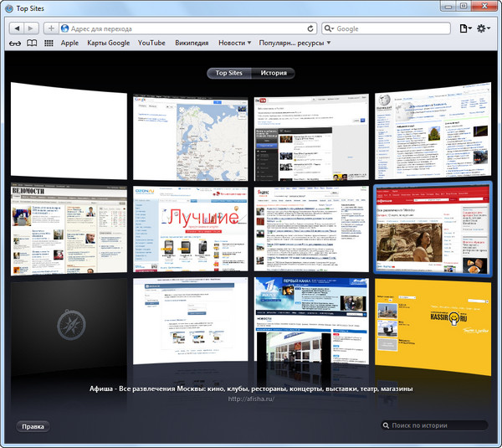
Task: Open the Apple bookmark
Action: pyautogui.click(x=69, y=43)
